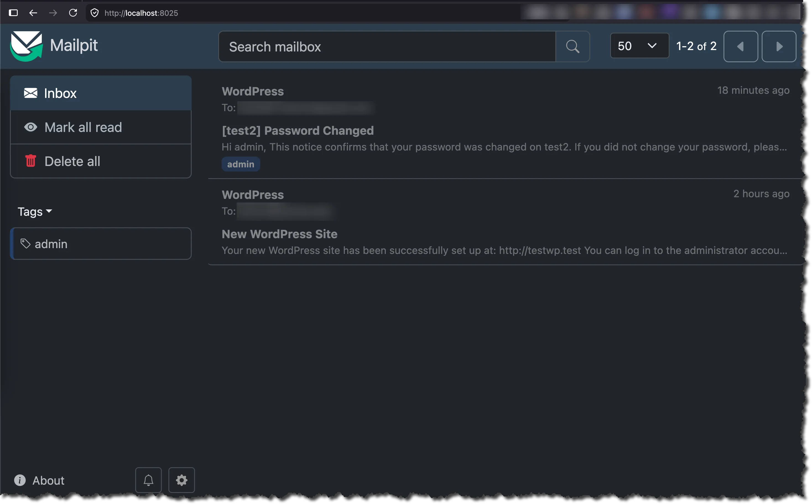Click browser back arrow

click(33, 13)
